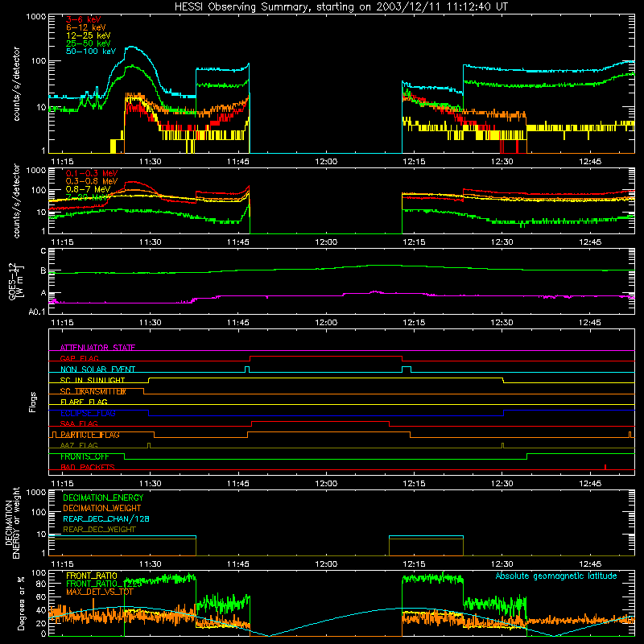Click the FRONT_RATIO legend label
The height and width of the screenshot is (644, 644).
(x=92, y=576)
